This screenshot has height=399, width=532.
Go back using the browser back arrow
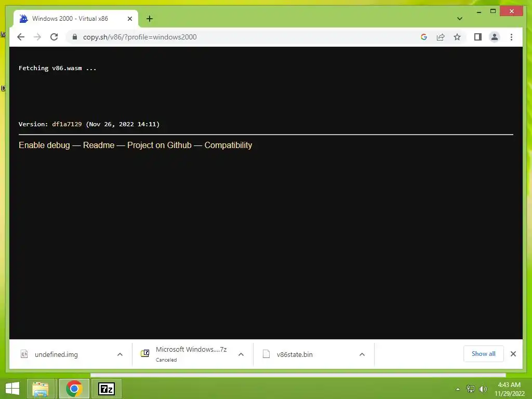click(21, 37)
